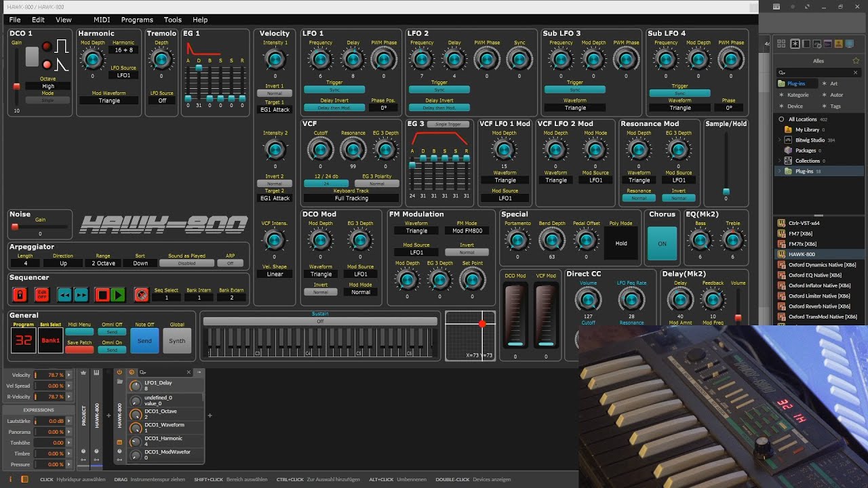The height and width of the screenshot is (488, 868).
Task: Click the crown icon above PROJECT strip
Action: 84,372
